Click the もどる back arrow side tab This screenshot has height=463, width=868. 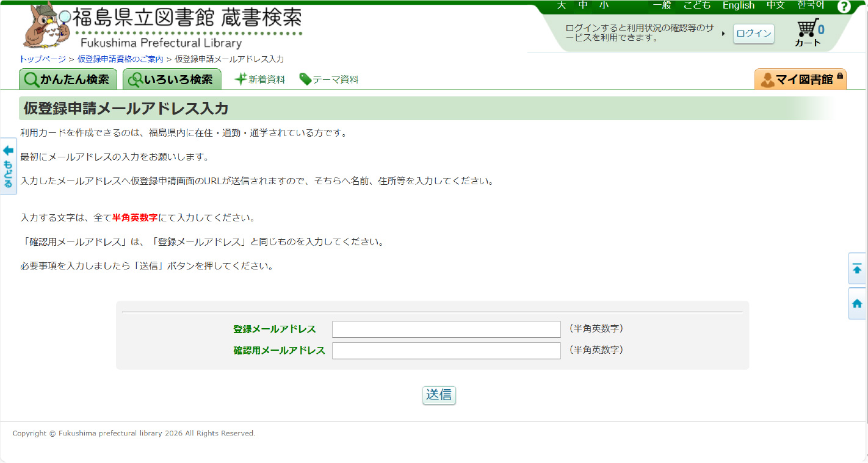[8, 166]
